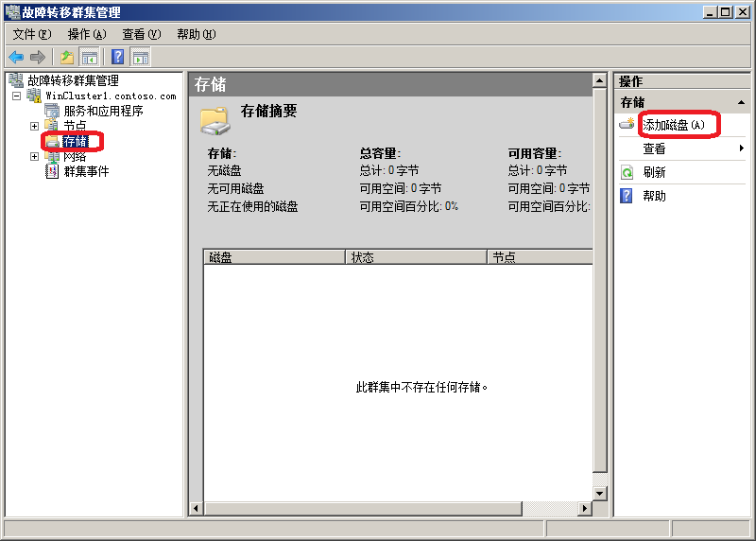Open the 查看 submenu in the Actions pane
The width and height of the screenshot is (756, 541).
coord(654,148)
